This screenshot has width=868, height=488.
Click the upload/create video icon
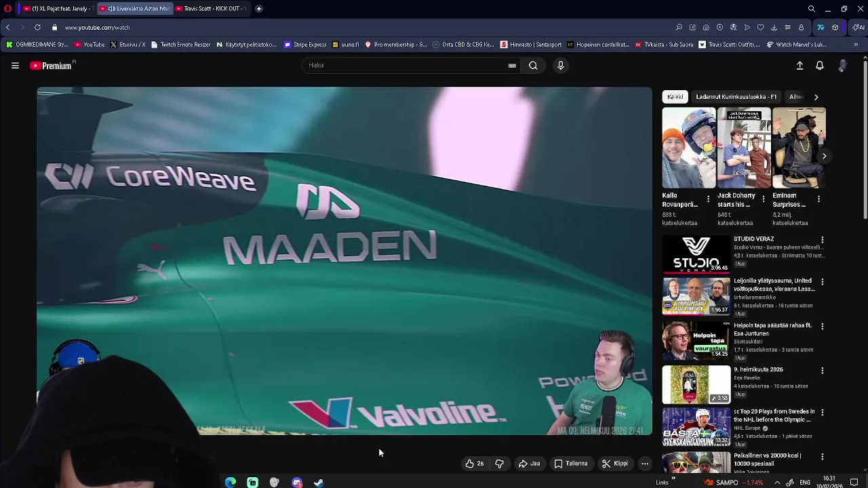(800, 66)
